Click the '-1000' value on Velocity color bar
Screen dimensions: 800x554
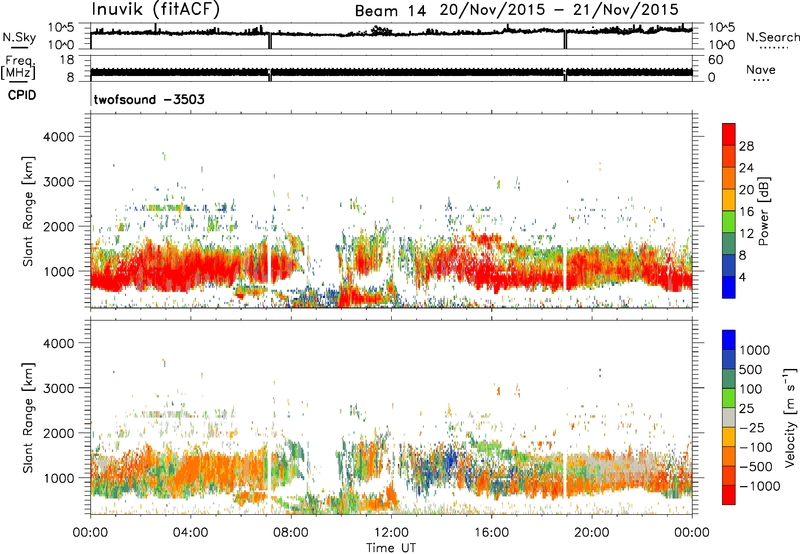[759, 486]
